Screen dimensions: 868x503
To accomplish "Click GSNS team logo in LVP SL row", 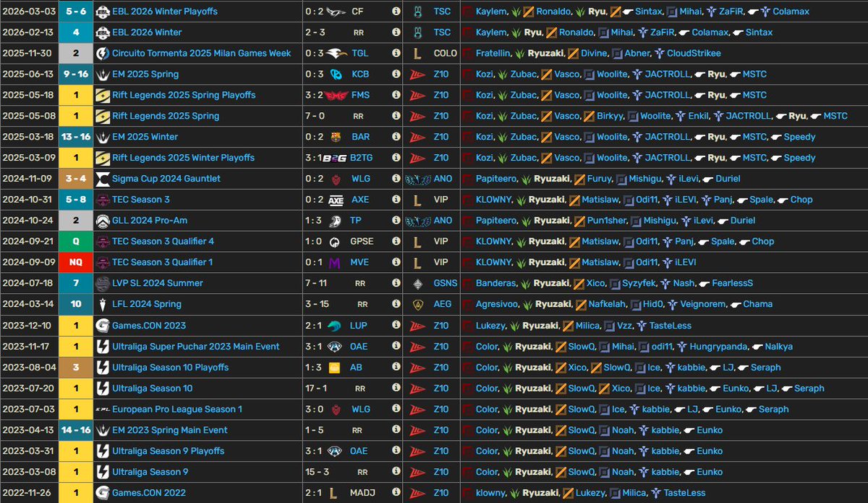I will pyautogui.click(x=417, y=284).
